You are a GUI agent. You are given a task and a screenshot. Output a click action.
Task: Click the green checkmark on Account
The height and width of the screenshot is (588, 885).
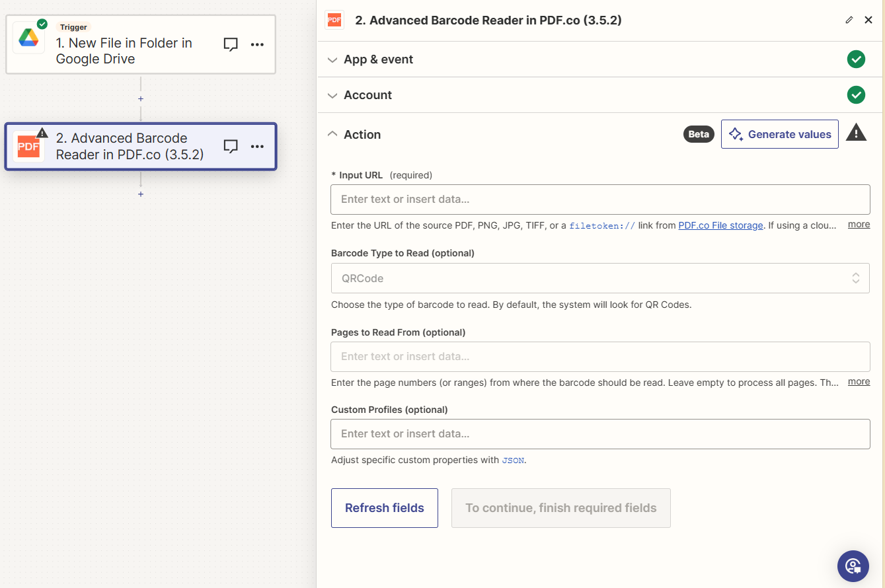point(856,94)
